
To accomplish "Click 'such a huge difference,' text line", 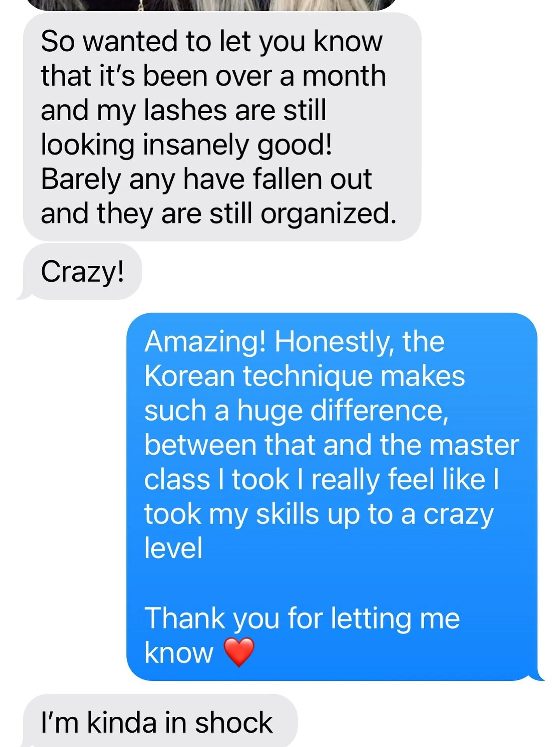I will pos(296,411).
